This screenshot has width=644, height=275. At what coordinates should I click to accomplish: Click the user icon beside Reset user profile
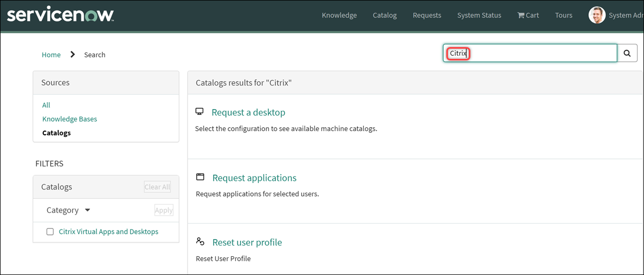[x=200, y=242]
